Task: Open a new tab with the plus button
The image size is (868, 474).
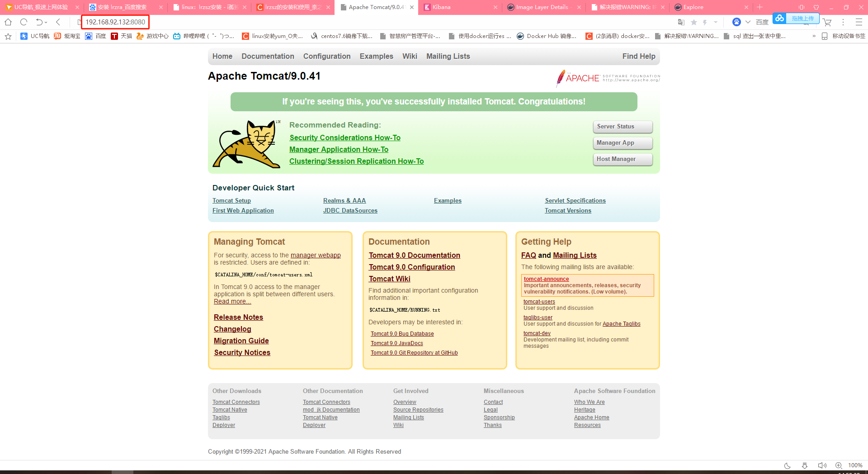Action: (x=760, y=7)
